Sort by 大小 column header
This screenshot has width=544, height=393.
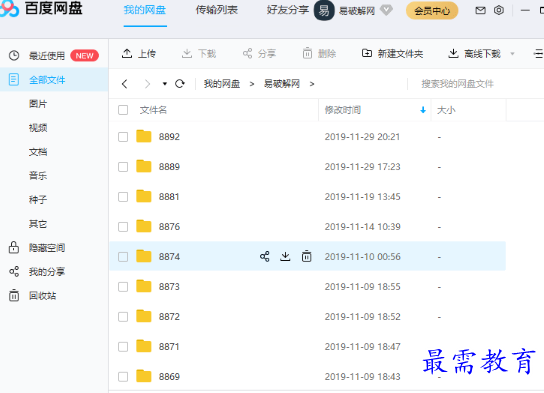[x=446, y=110]
